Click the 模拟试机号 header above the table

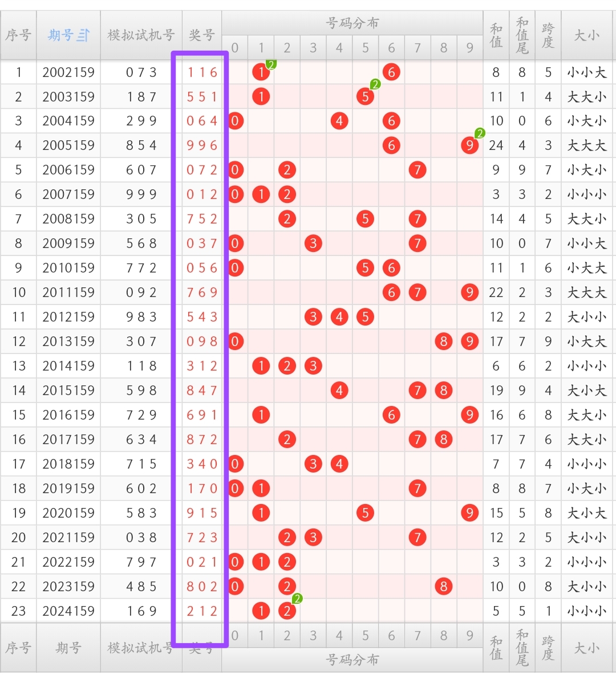(141, 35)
